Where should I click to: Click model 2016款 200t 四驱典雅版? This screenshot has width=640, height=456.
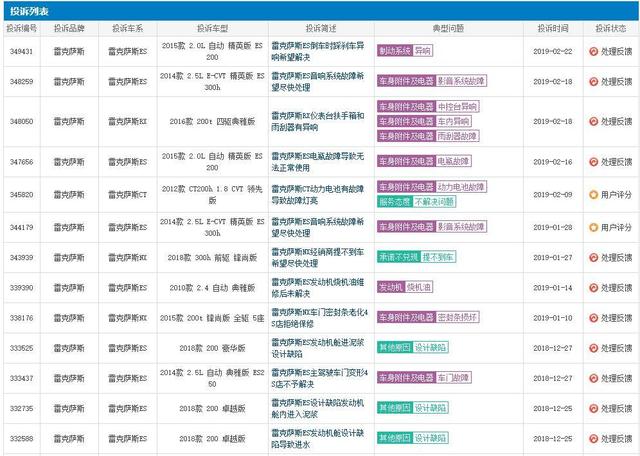pyautogui.click(x=212, y=122)
